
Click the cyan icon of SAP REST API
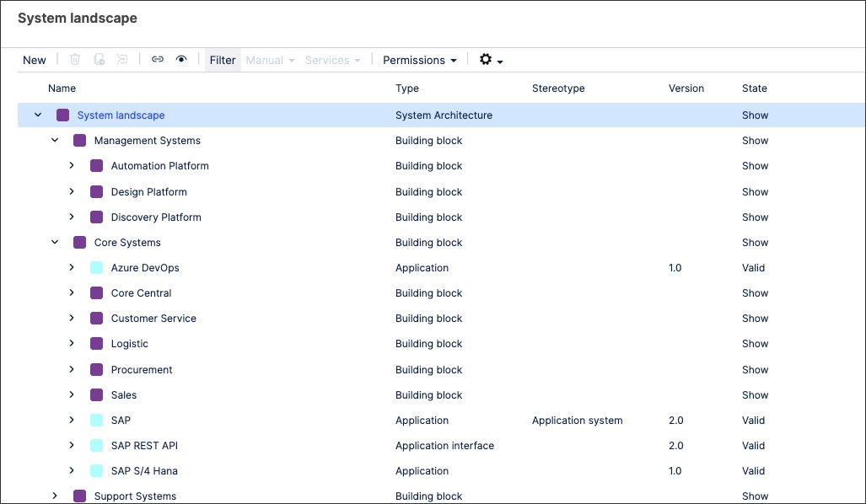coord(97,446)
